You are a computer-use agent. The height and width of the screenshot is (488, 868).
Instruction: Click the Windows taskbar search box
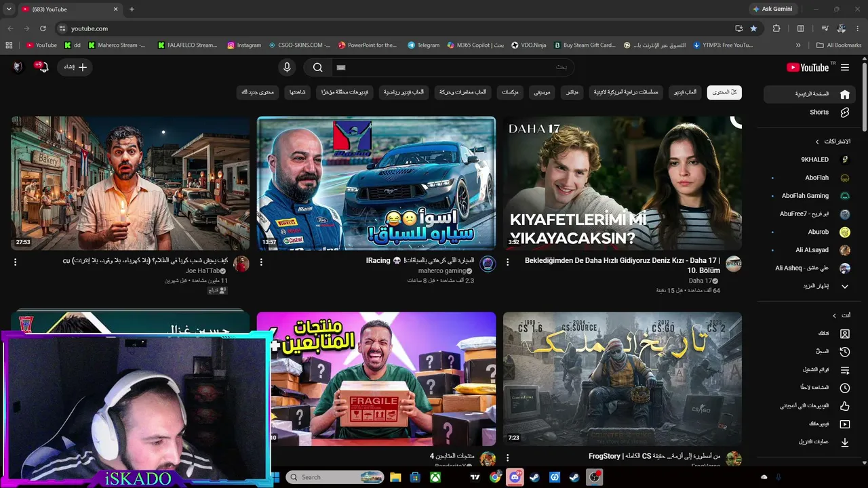[x=336, y=477]
